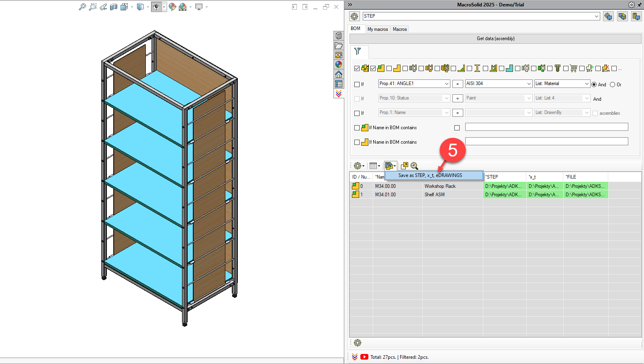
Task: Open the Custom Properties task pane icon
Action: click(x=339, y=84)
